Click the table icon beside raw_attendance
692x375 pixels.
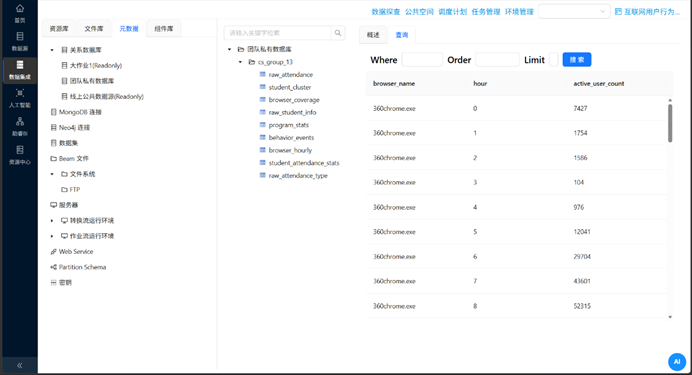coord(263,75)
